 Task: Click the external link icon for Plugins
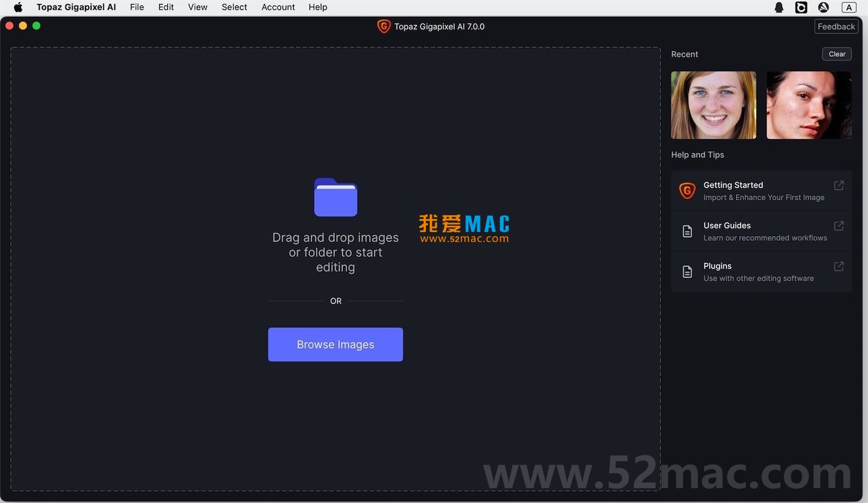point(839,266)
